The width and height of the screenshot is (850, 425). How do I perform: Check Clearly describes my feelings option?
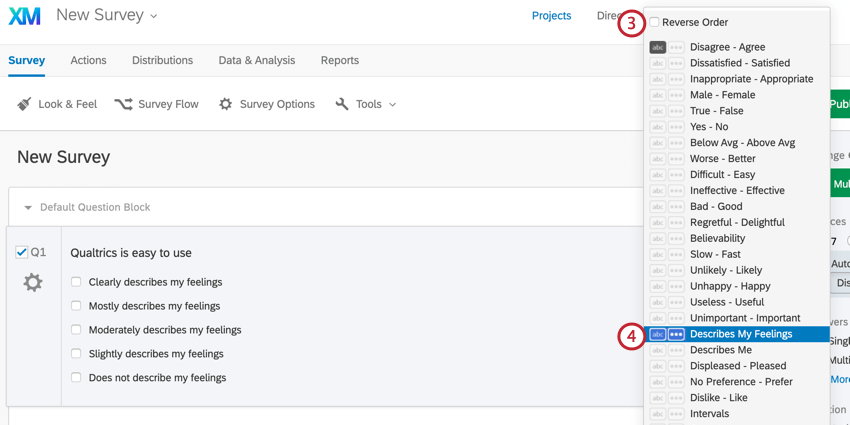pos(76,282)
